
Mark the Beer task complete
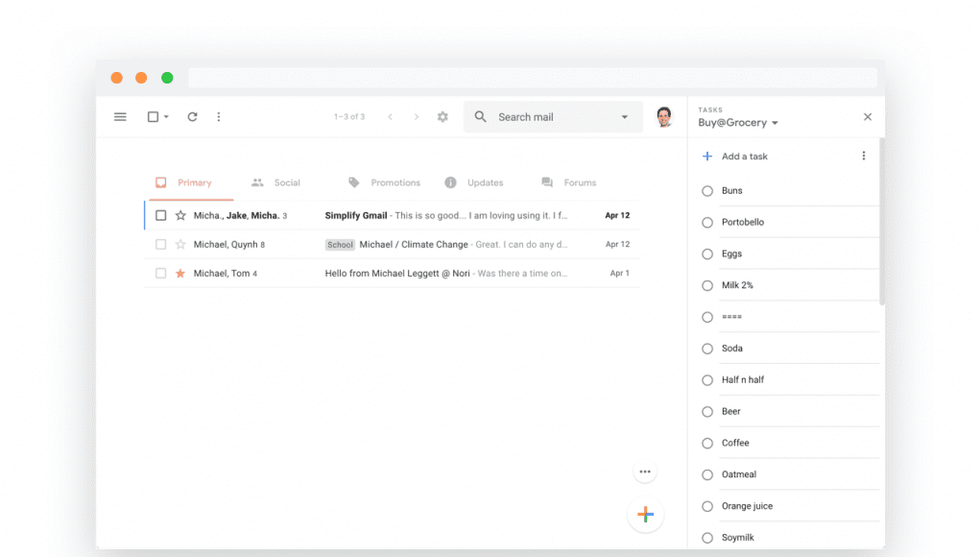[x=706, y=412]
